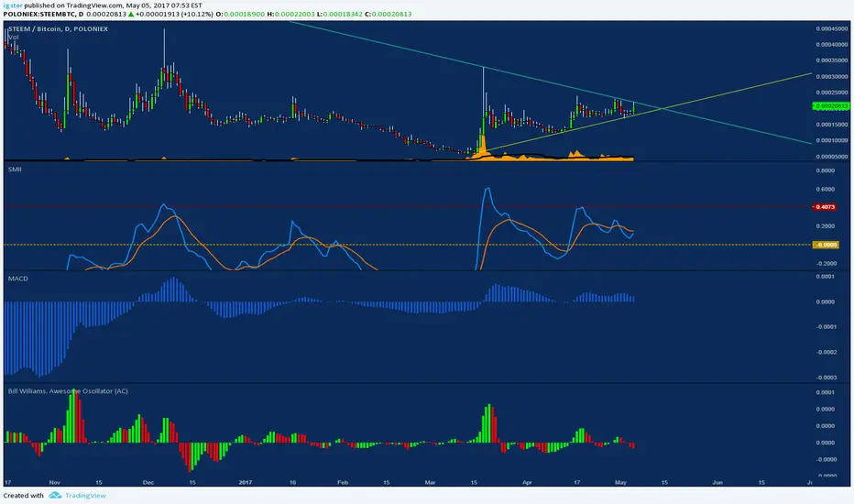Select the MACD indicator label
Image resolution: width=854 pixels, height=504 pixels.
[x=18, y=279]
